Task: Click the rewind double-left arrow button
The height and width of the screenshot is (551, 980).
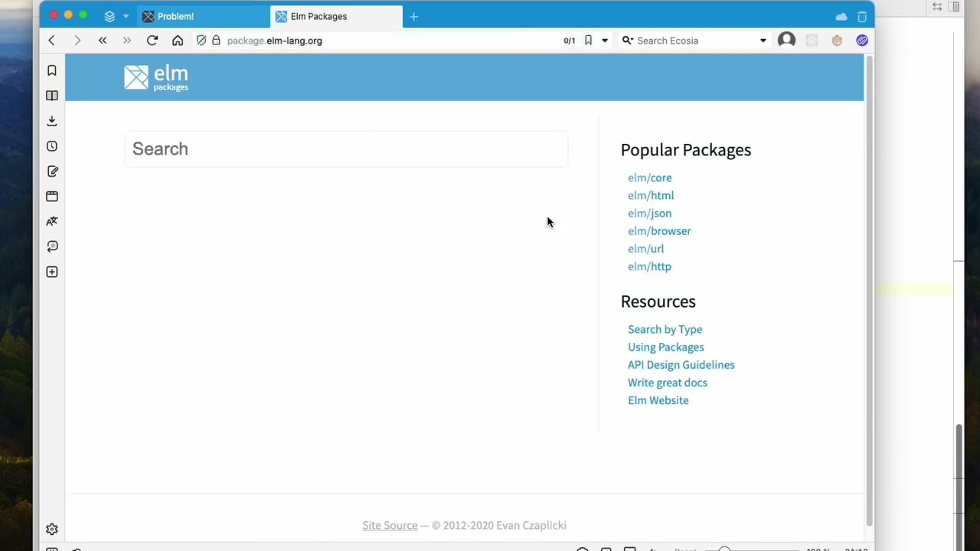Action: [103, 41]
